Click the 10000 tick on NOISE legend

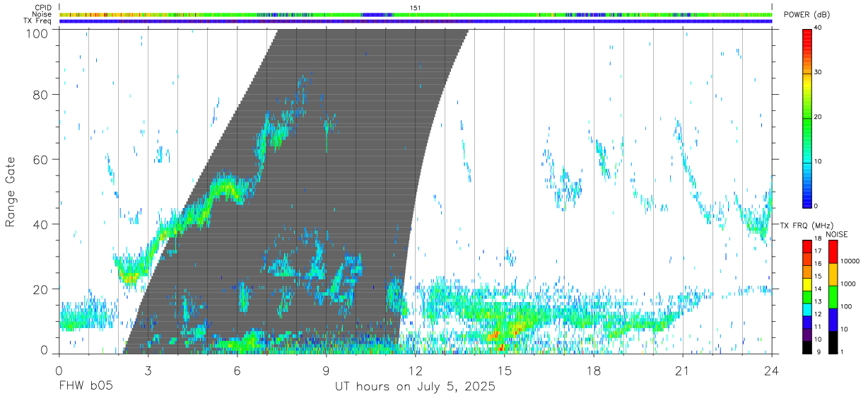click(x=850, y=261)
